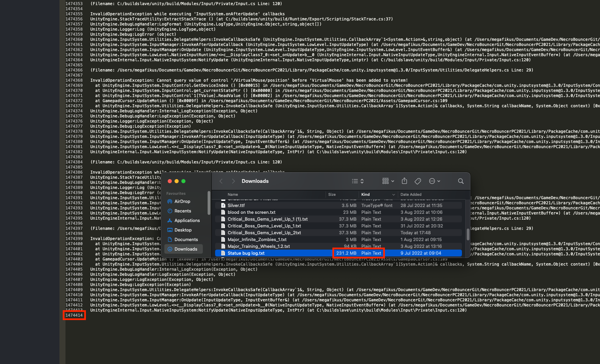The width and height of the screenshot is (600, 364).
Task: Change Finder view mode list selector
Action: [358, 181]
